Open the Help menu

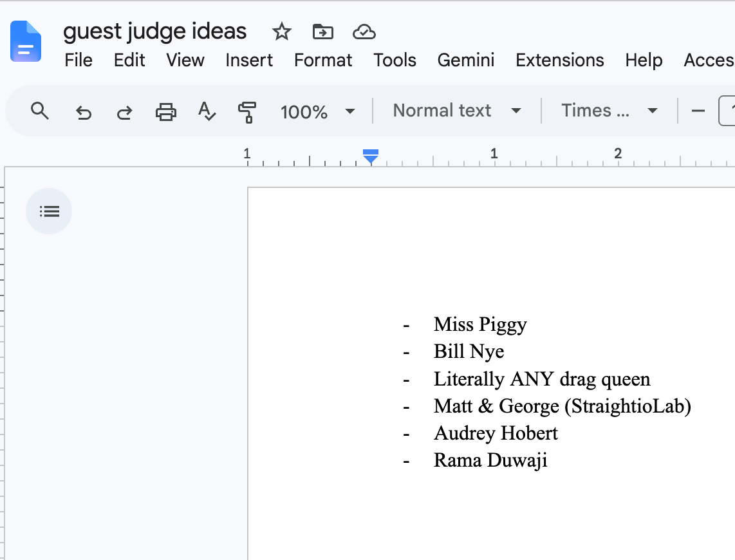click(644, 61)
